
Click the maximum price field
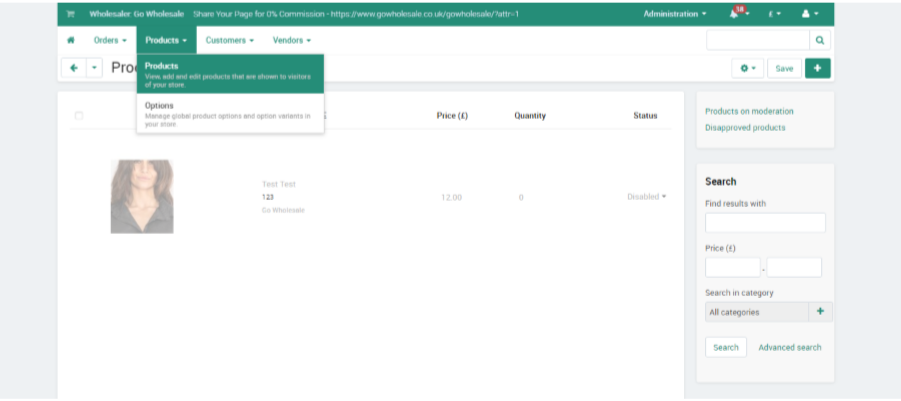click(x=794, y=268)
